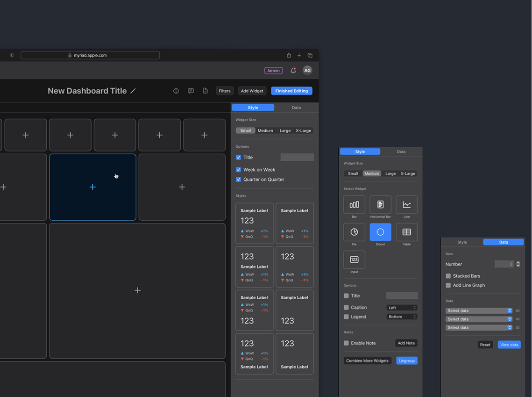Open the Legend position dropdown set to Bottom
Image resolution: width=532 pixels, height=397 pixels.
pyautogui.click(x=402, y=317)
